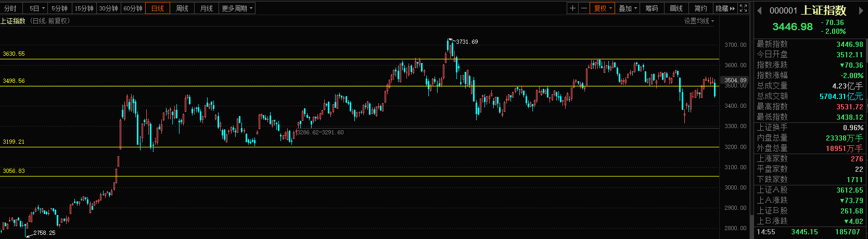Viewport: 868px width, 239px height.
Task: Click 上证指数 name in quote header
Action: (824, 10)
